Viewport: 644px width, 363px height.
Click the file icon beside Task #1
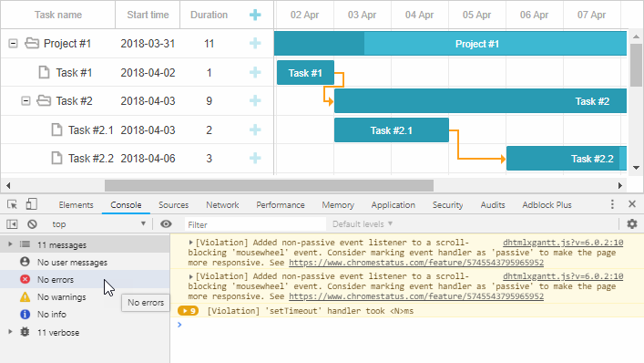click(44, 72)
